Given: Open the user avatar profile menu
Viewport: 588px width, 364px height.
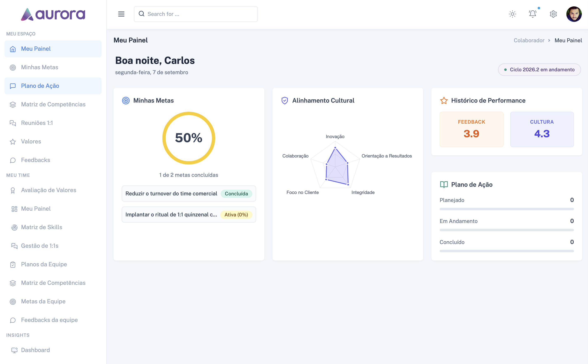Looking at the screenshot, I should [574, 14].
